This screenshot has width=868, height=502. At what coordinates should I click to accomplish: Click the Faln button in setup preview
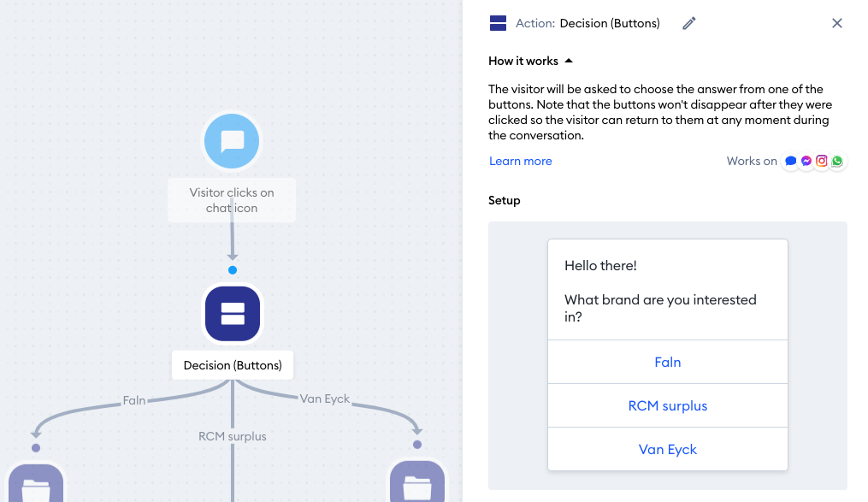coord(667,363)
